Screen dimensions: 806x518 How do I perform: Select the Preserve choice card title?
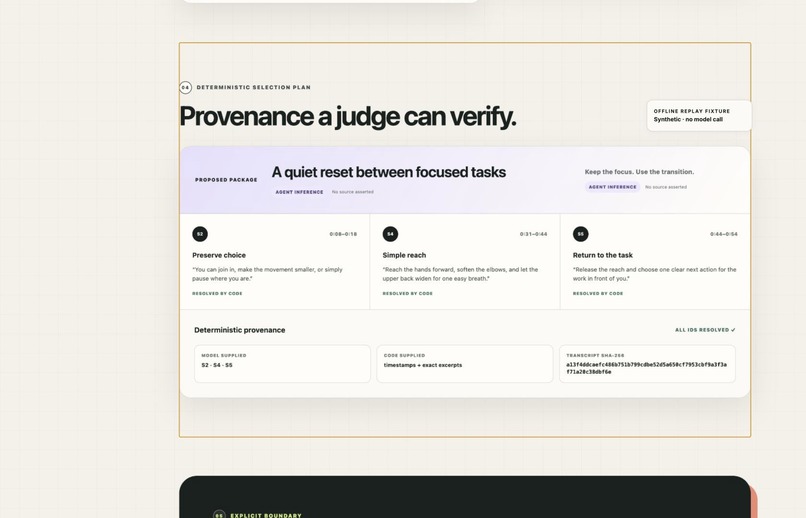pyautogui.click(x=219, y=255)
